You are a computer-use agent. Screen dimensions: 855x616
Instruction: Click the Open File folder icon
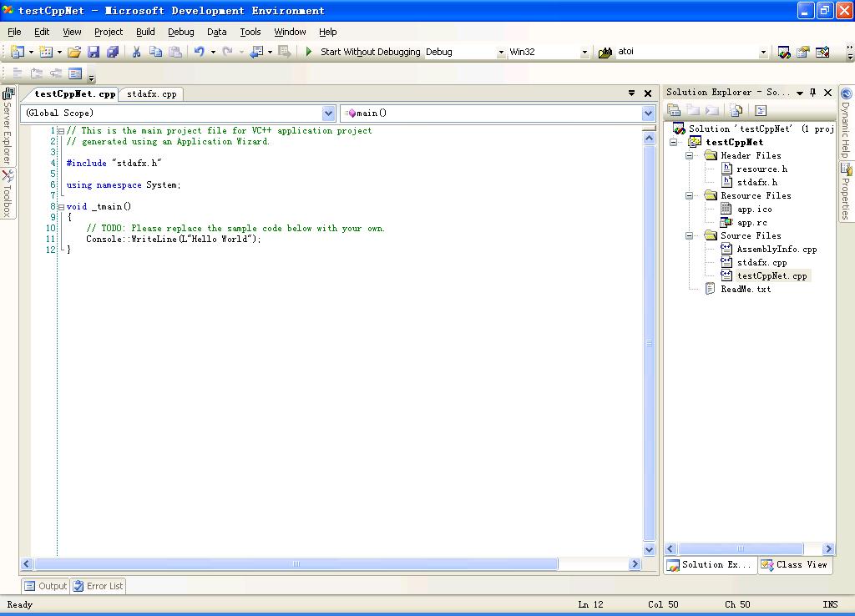[x=74, y=52]
